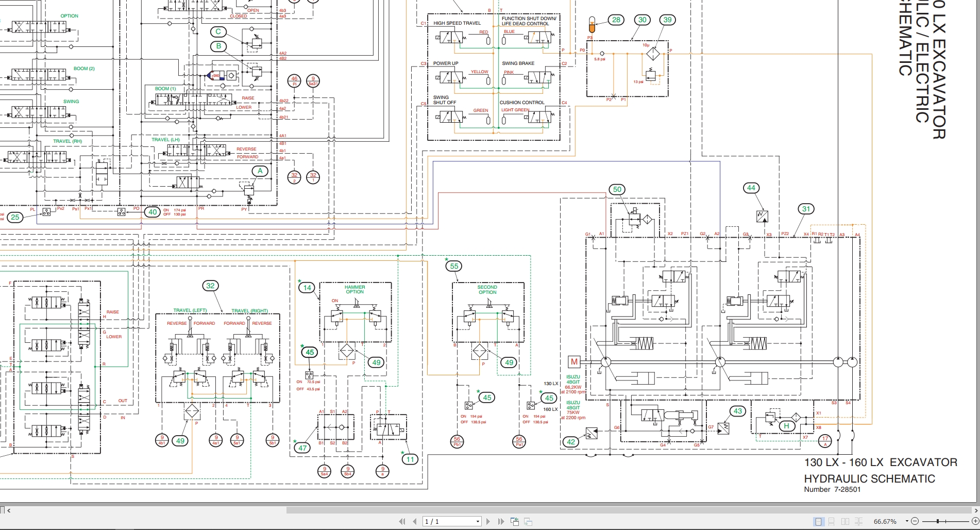980x530 pixels.
Task: Click the next view history icon
Action: 529,521
